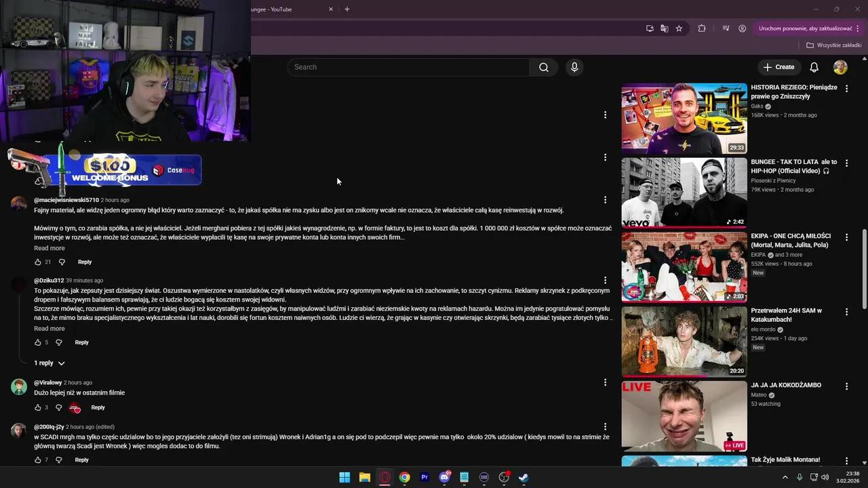Dislike the @Dziku312 comment
The height and width of the screenshot is (488, 868).
tap(59, 342)
